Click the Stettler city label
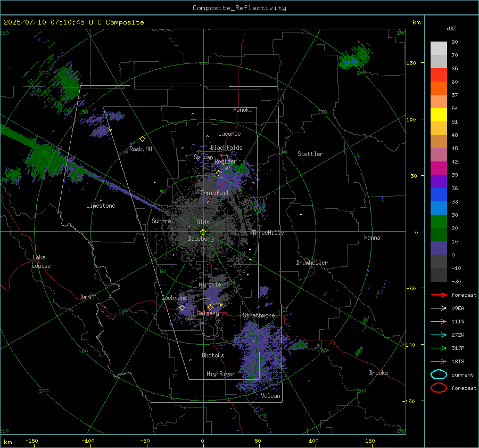 tap(310, 154)
